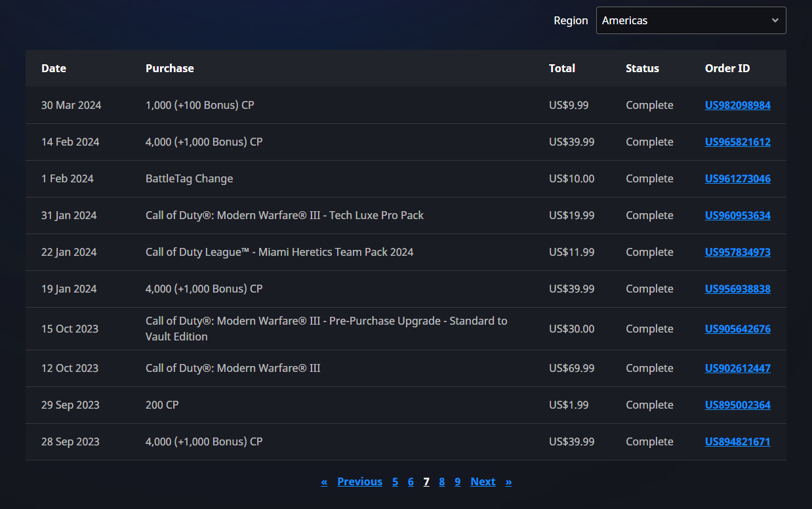Select the US$19.99 total cell

coord(572,215)
